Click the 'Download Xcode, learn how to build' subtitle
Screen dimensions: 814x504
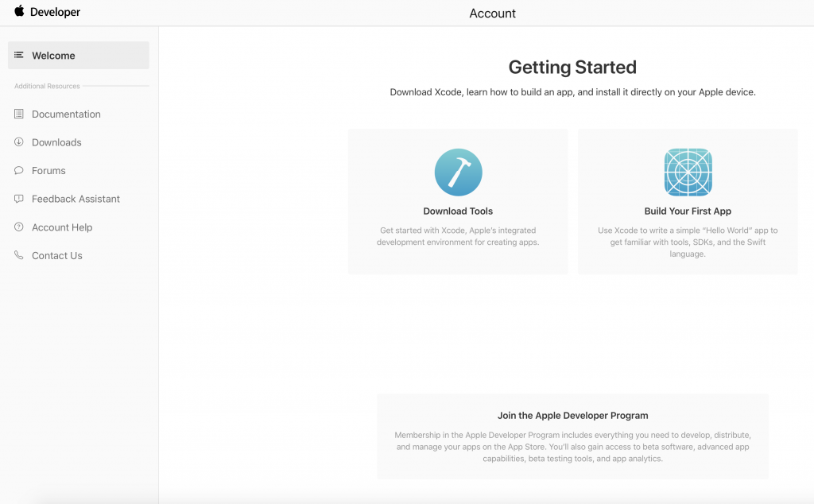[572, 92]
